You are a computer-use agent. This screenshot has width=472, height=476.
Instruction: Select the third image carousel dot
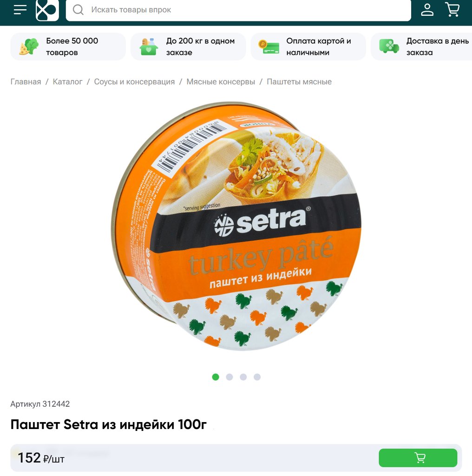243,377
